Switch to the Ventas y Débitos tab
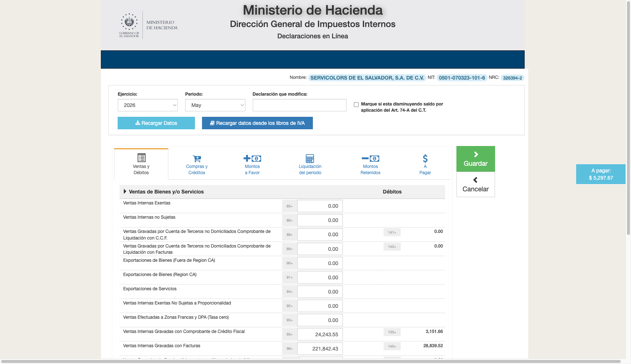Viewport: 631px width, 364px height. tap(141, 164)
